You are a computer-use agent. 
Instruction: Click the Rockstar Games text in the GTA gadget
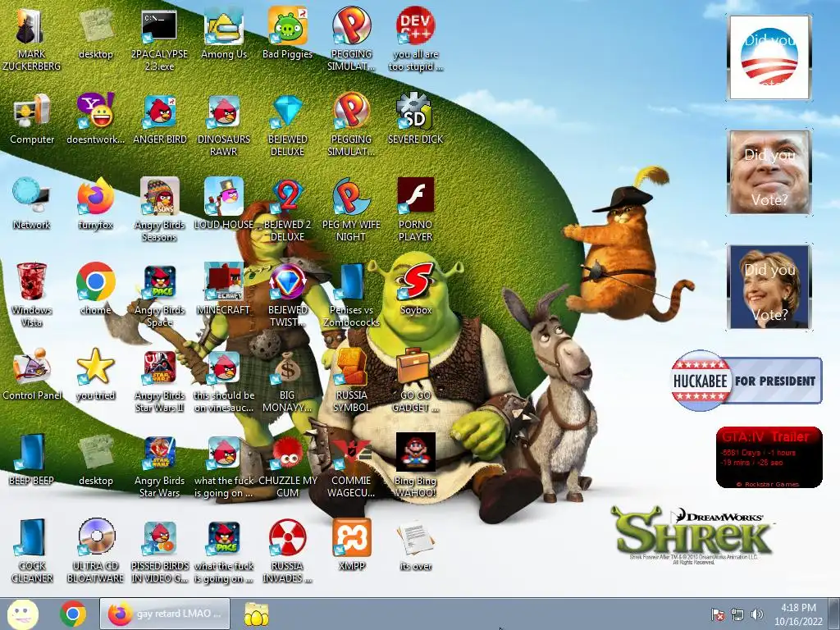[767, 484]
